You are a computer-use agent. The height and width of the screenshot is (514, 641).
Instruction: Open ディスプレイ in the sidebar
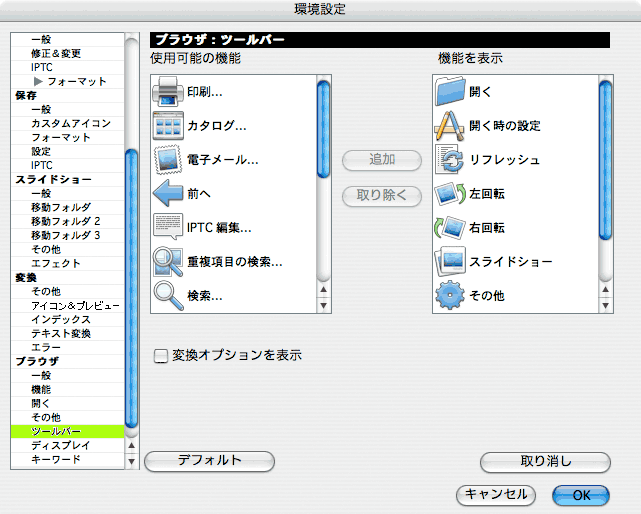(x=67, y=445)
